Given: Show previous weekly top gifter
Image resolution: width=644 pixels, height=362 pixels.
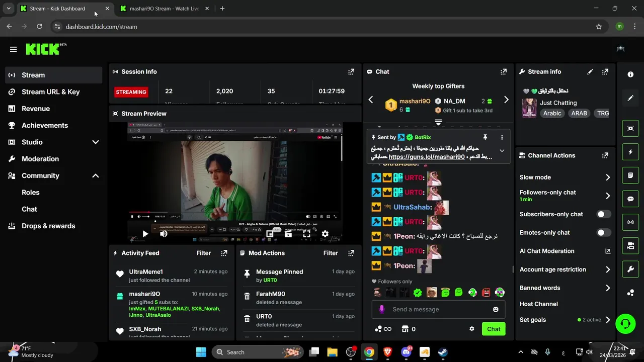Looking at the screenshot, I should [371, 100].
